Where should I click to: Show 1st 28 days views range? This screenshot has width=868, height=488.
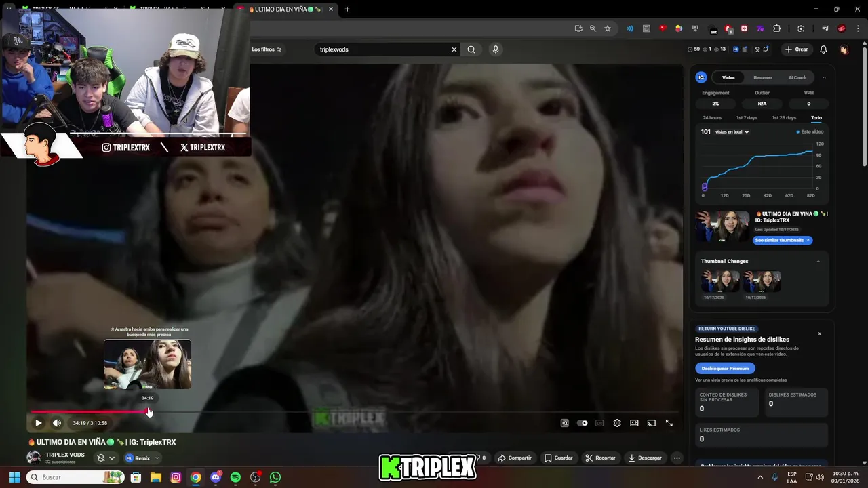[x=784, y=118]
